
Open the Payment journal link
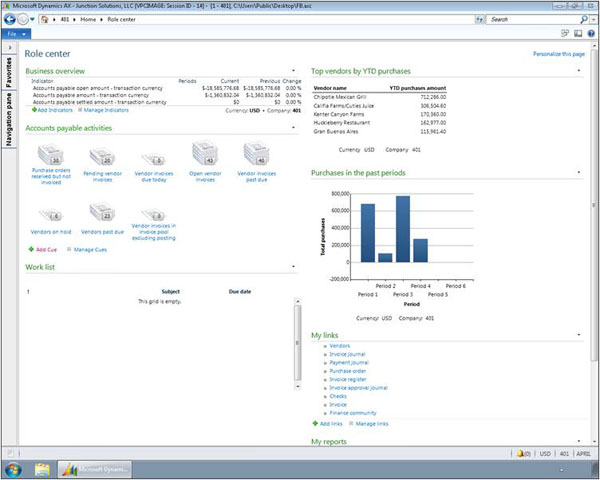tap(349, 363)
